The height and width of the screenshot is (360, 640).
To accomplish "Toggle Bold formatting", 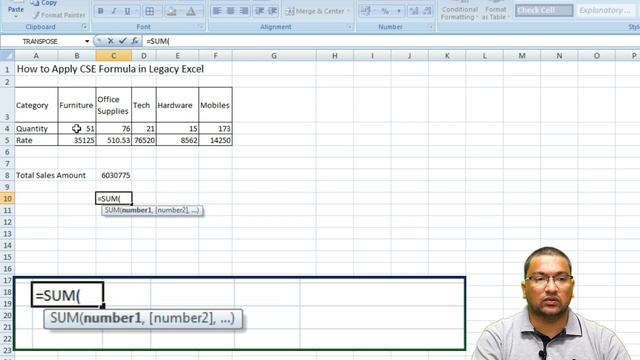I will pos(100,11).
